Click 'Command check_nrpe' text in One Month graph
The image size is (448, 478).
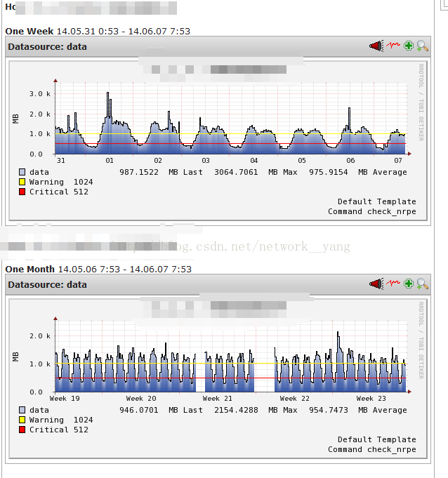click(372, 449)
